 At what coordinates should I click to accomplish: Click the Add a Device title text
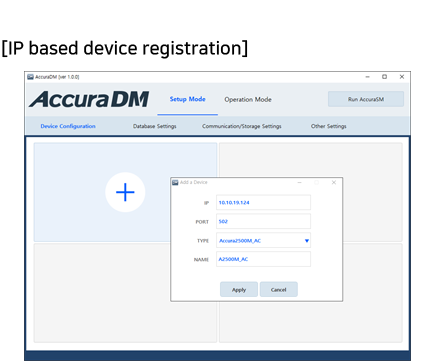point(194,182)
